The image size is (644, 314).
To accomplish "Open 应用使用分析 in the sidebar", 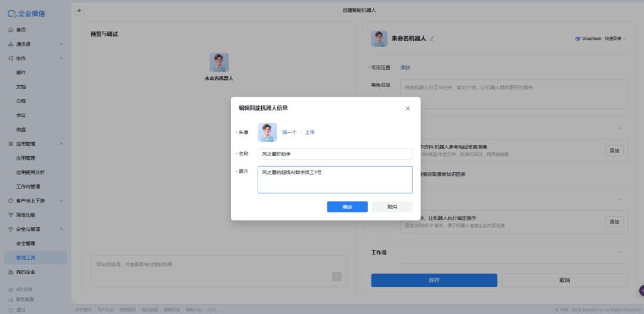I will tap(30, 172).
